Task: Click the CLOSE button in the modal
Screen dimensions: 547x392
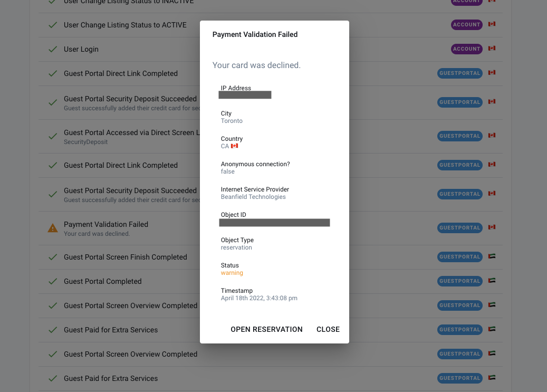Action: pyautogui.click(x=328, y=329)
